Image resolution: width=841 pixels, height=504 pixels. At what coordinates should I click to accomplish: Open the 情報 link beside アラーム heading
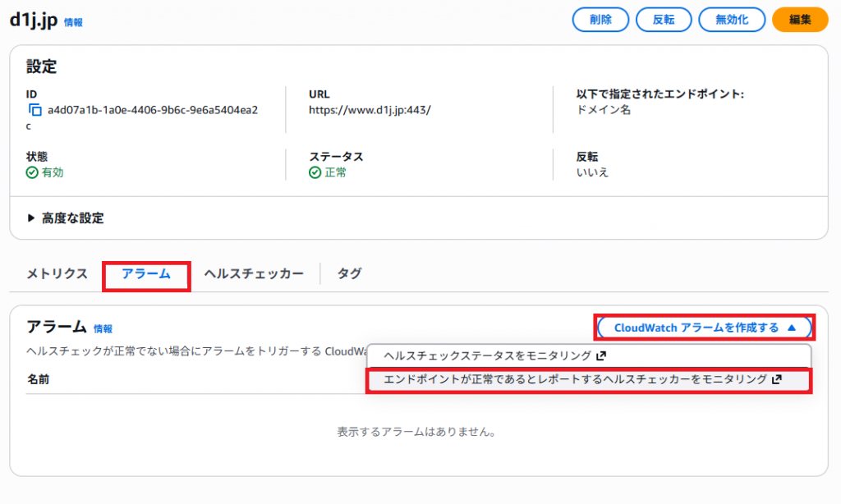point(103,328)
